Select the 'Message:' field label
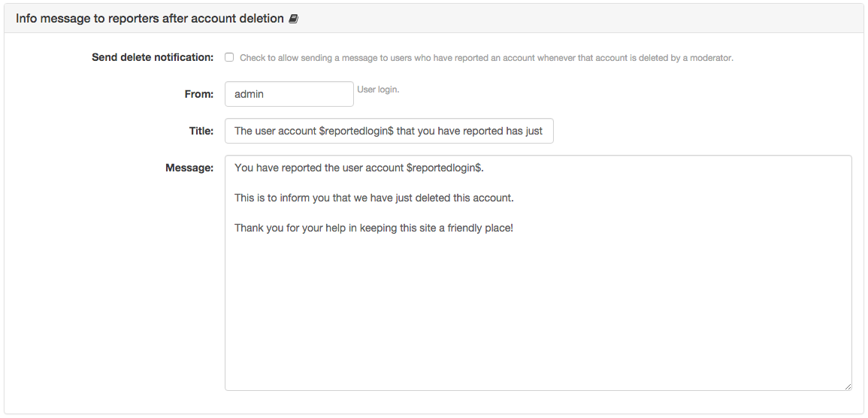868x418 pixels. coord(189,168)
